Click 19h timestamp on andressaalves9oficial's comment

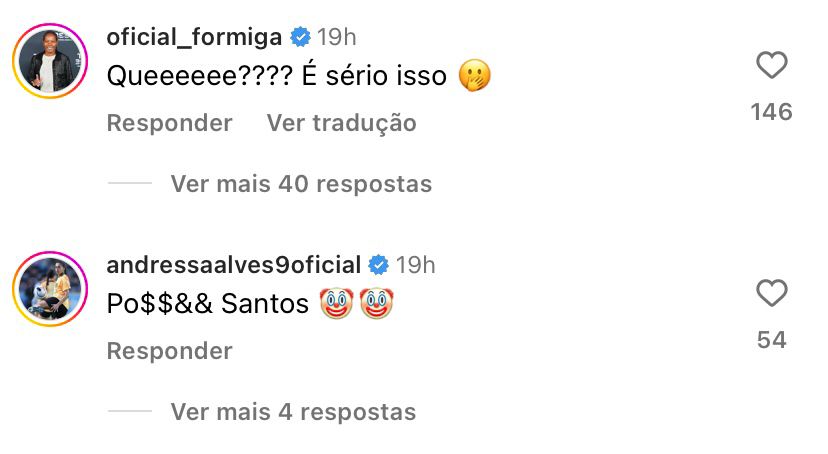(x=416, y=266)
